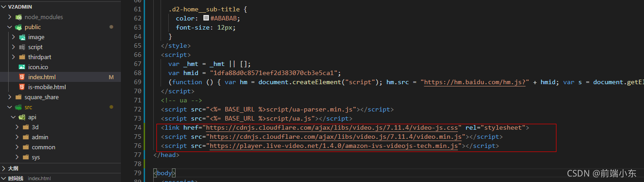Open the video.min.js cloudflare link
Viewport: 644px width, 182px height.
tap(336, 137)
